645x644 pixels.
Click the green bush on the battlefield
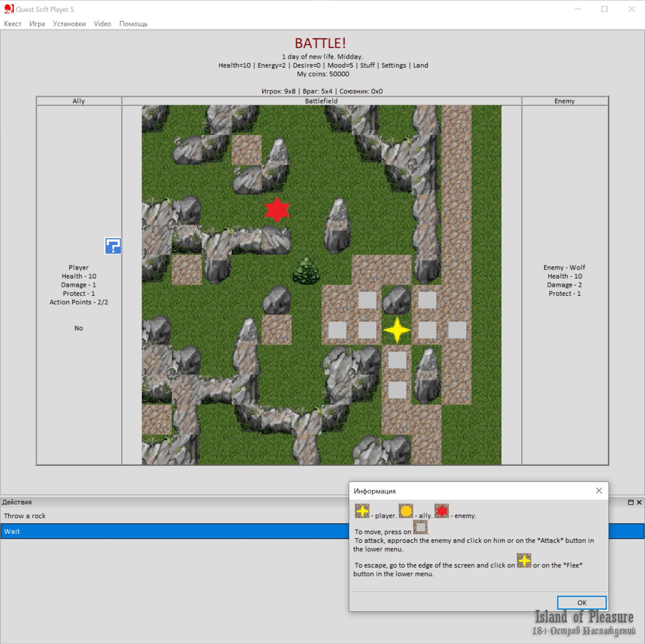[x=306, y=271]
